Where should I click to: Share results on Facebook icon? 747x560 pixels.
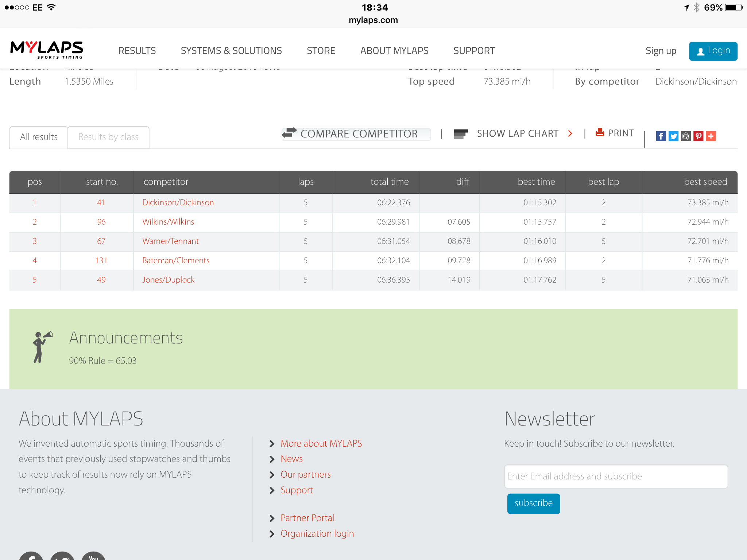(x=661, y=136)
